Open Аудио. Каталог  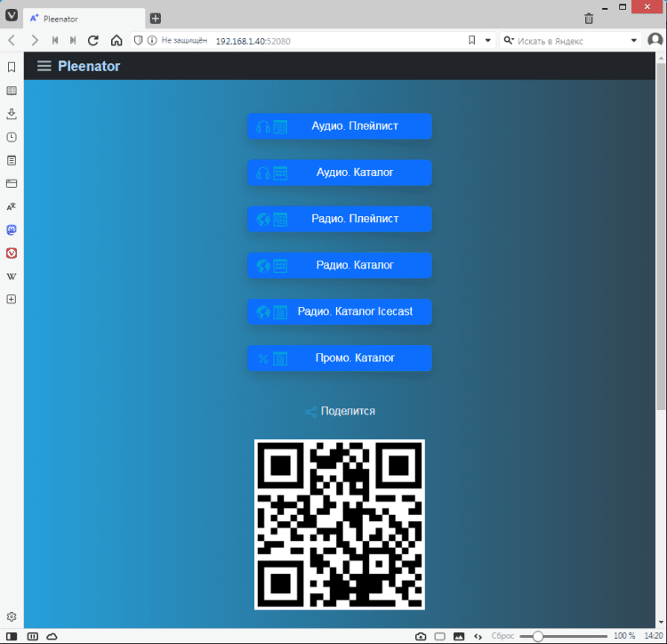tap(340, 173)
